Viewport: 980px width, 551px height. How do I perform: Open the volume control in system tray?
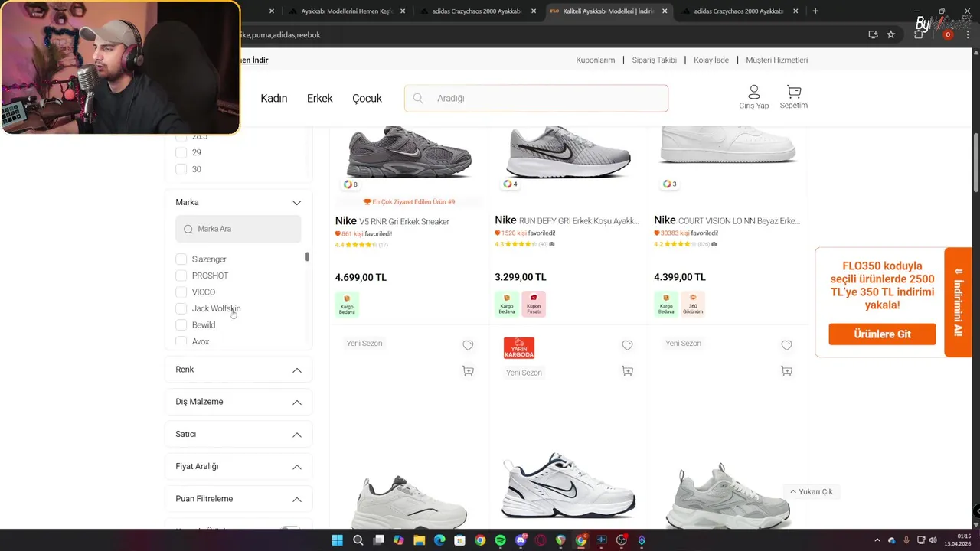tap(933, 540)
